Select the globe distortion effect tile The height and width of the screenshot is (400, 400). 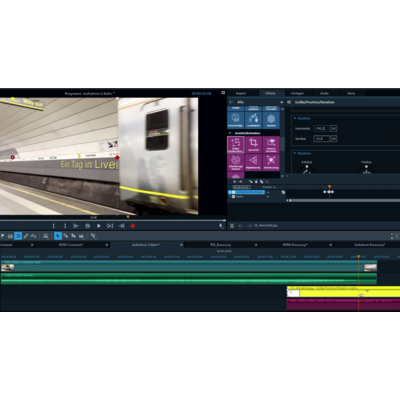[236, 162]
